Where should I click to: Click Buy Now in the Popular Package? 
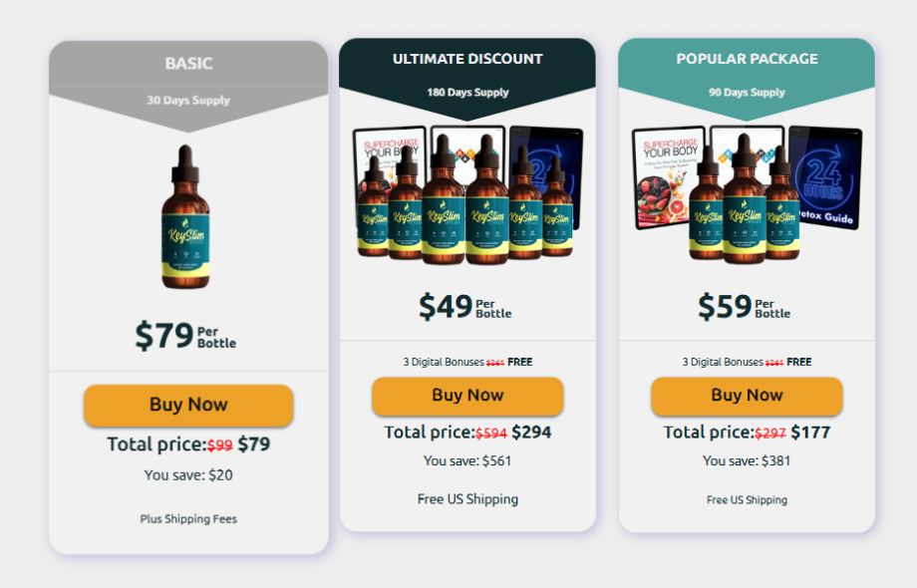[747, 396]
